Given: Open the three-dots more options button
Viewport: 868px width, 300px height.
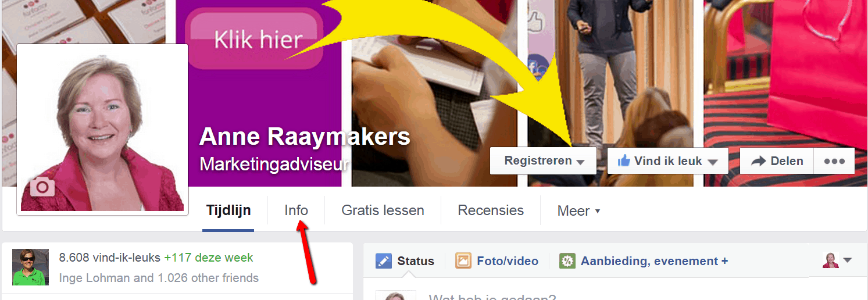Looking at the screenshot, I should coord(834,161).
